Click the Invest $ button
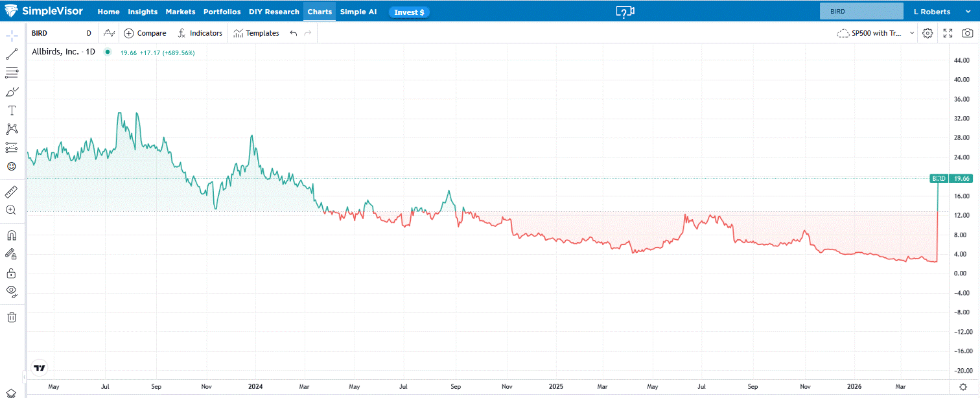 pyautogui.click(x=409, y=12)
